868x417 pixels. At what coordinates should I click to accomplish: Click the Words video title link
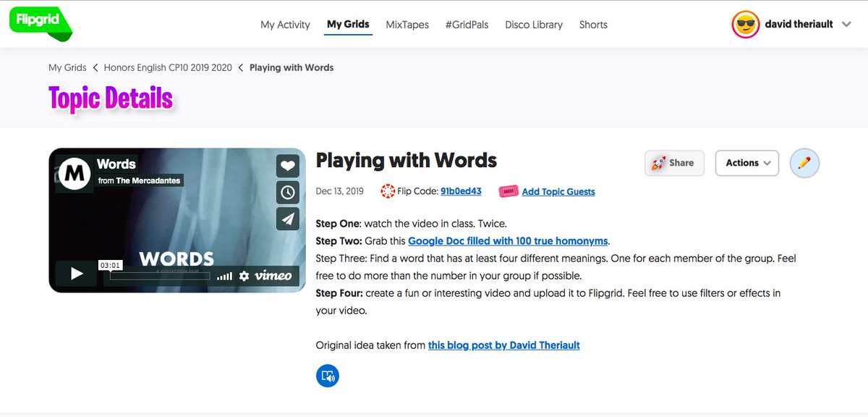pos(116,164)
